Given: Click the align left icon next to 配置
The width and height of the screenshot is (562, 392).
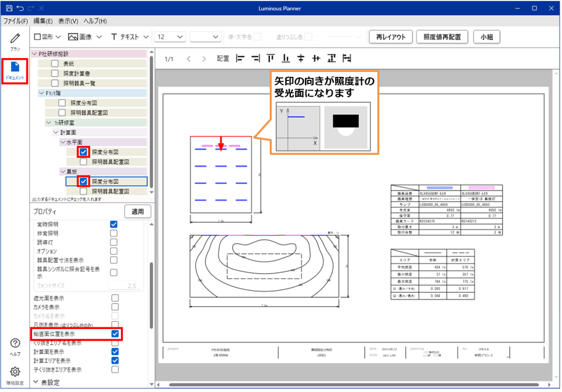Looking at the screenshot, I should coord(240,59).
